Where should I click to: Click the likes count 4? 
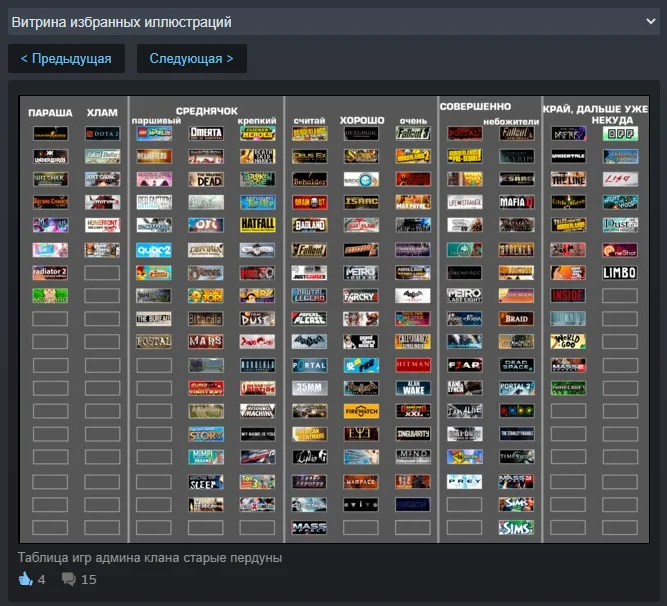[x=41, y=579]
